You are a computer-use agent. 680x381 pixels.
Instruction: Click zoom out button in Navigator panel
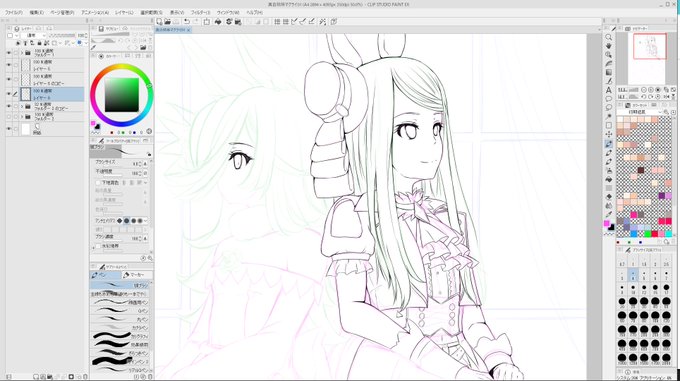pyautogui.click(x=643, y=90)
